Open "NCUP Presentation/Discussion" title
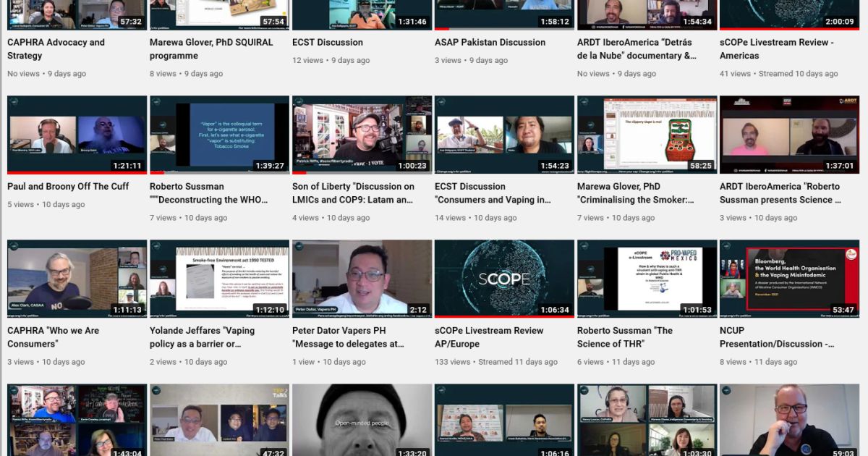 tap(777, 337)
